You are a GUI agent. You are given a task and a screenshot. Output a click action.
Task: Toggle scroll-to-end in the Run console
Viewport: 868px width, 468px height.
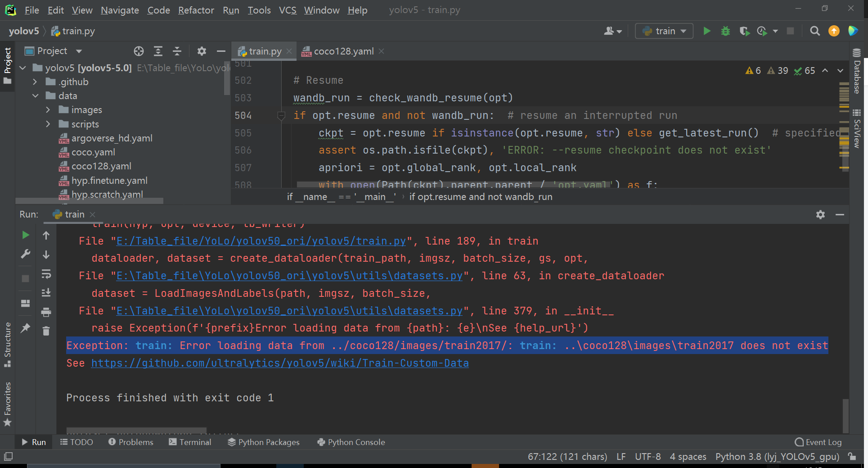click(45, 292)
